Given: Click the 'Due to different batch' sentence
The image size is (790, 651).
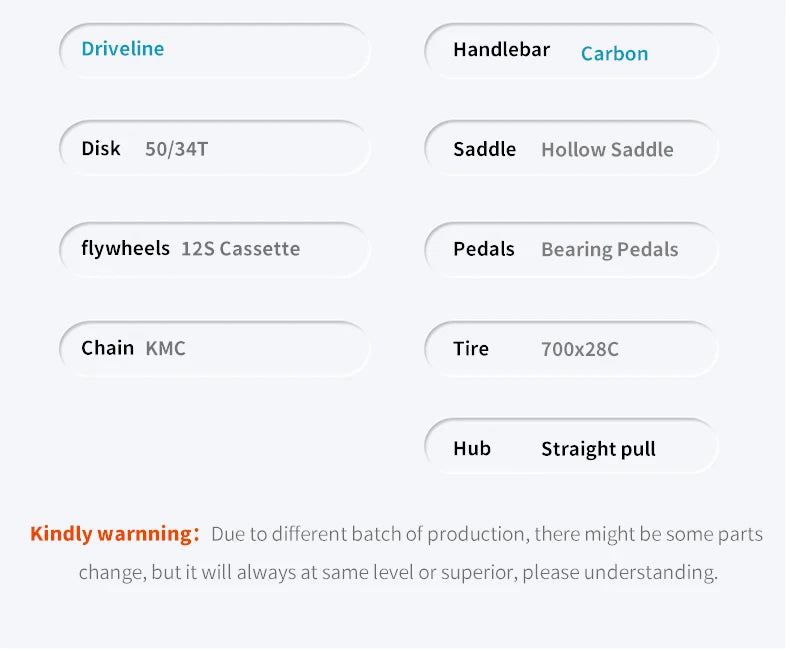Looking at the screenshot, I should 486,534.
